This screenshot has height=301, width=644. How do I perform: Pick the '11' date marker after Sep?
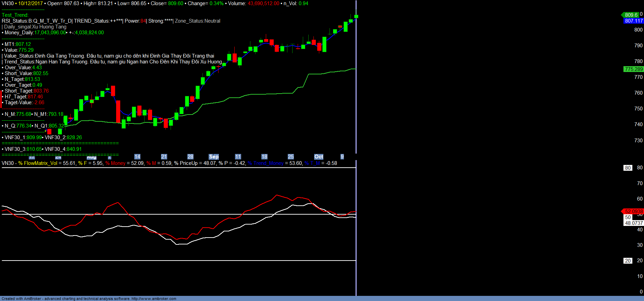pos(238,157)
